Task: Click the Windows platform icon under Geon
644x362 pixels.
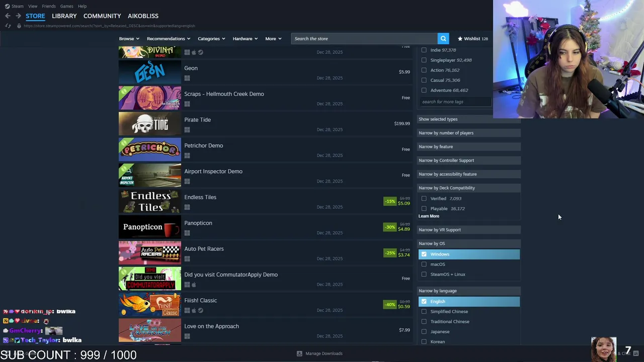Action: coord(187,78)
